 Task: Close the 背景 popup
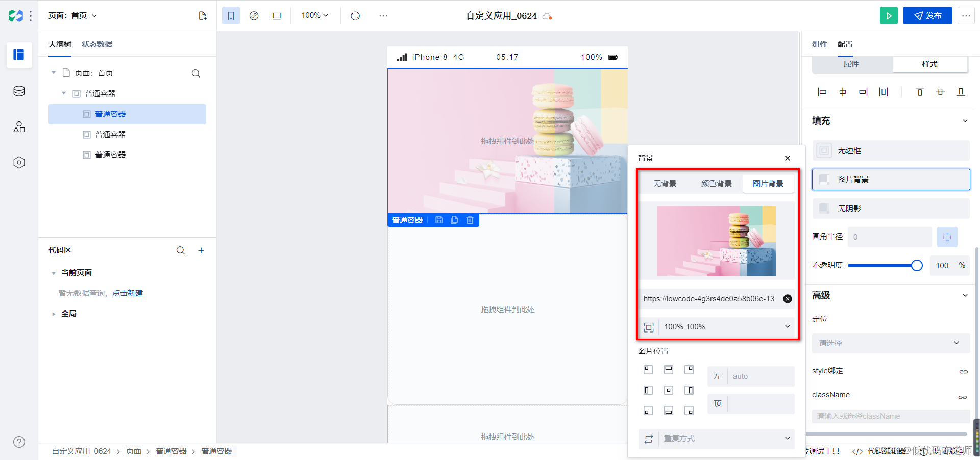[788, 158]
